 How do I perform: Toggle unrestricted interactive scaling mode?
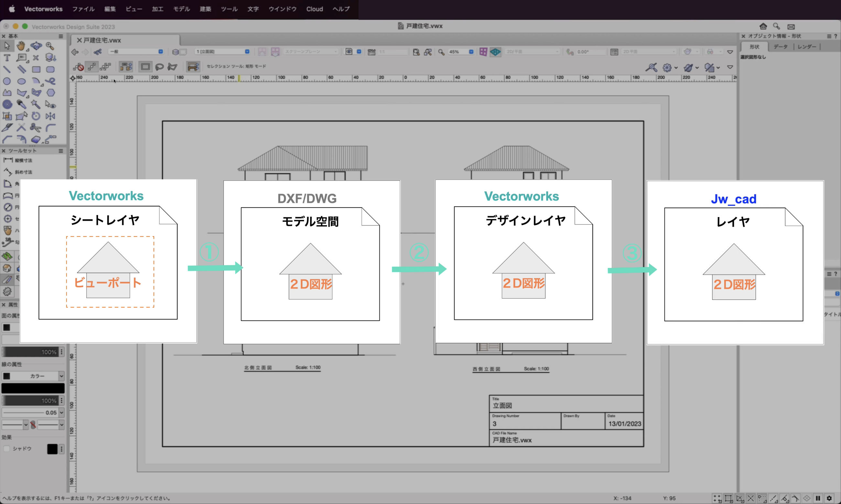105,67
